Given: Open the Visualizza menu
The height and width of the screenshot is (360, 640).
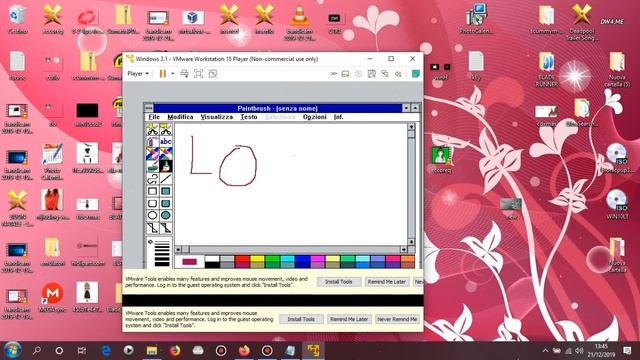Looking at the screenshot, I should [x=217, y=117].
